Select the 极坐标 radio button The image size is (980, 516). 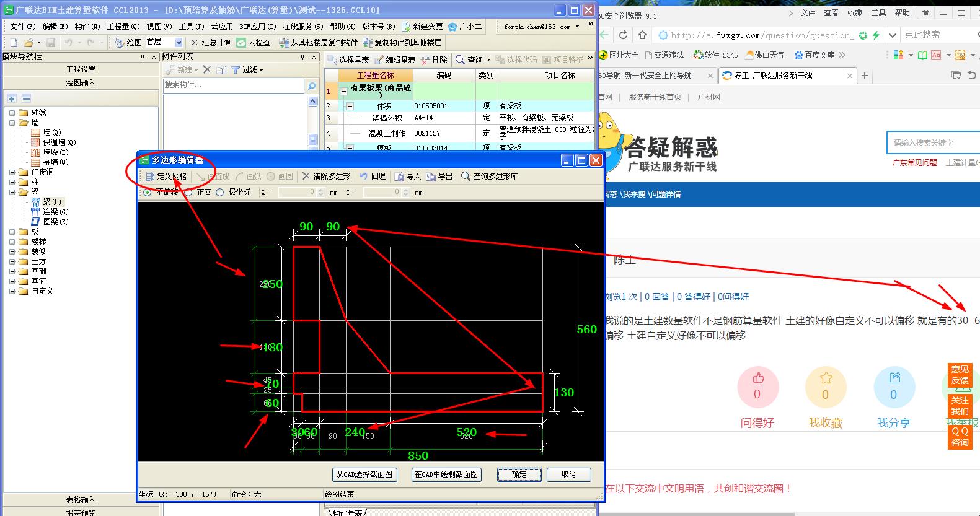[219, 193]
